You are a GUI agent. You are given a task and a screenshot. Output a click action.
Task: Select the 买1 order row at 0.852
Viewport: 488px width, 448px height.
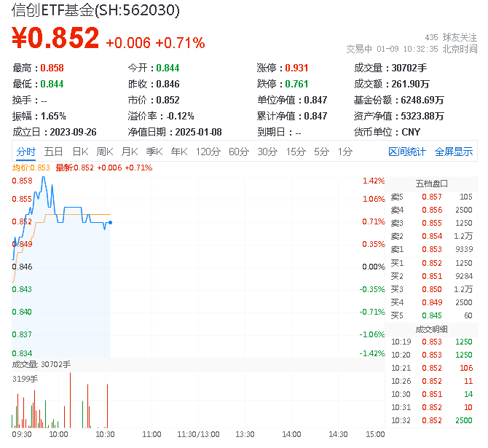[431, 263]
